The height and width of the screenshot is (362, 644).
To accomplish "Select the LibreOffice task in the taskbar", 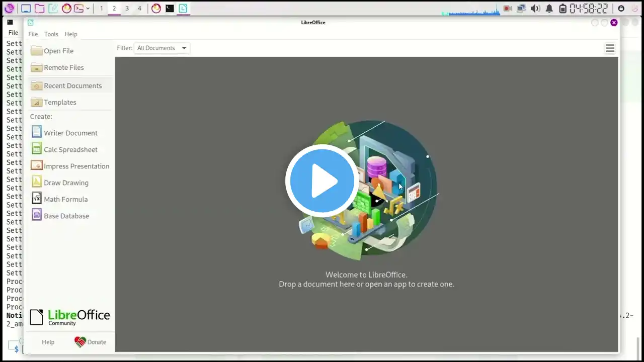I will coord(183,8).
